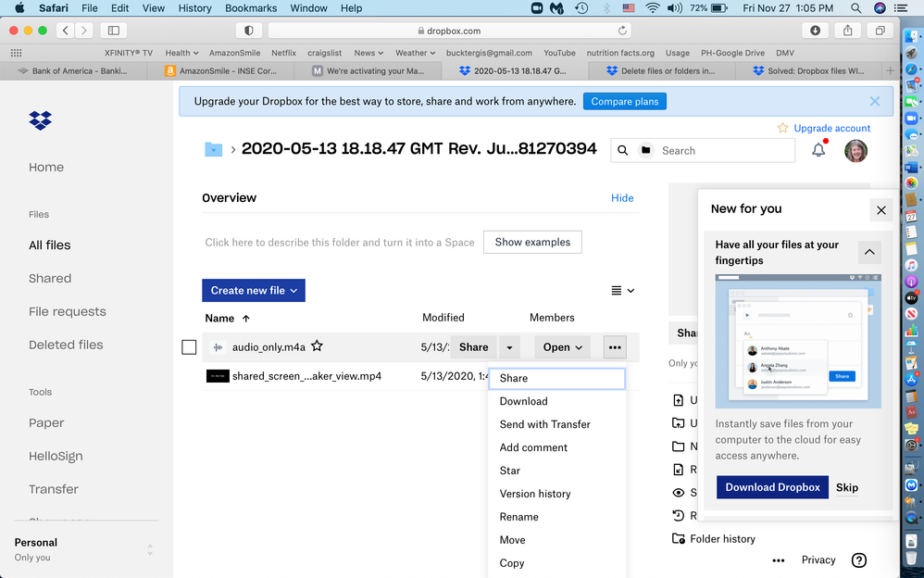This screenshot has height=578, width=924.
Task: Reload the dropbox.com page
Action: point(622,31)
